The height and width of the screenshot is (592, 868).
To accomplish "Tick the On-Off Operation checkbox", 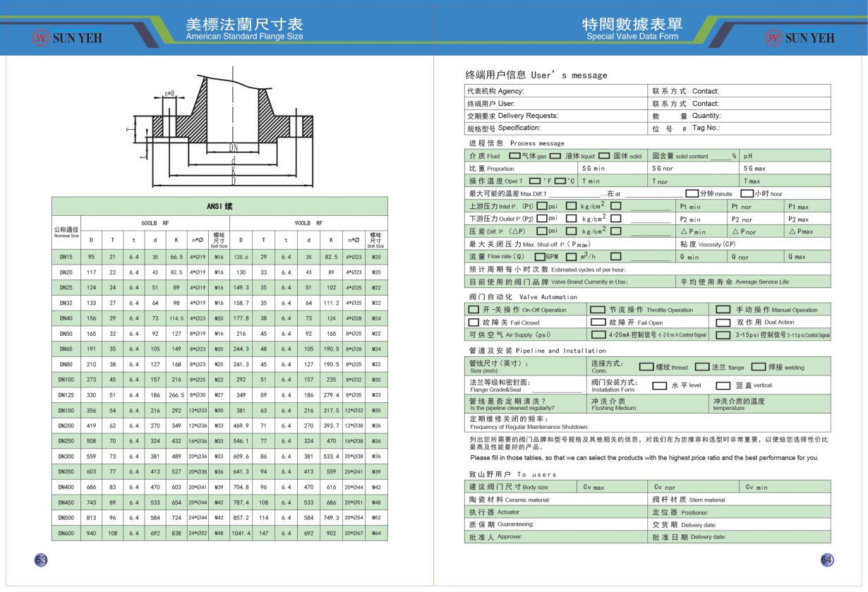I will (474, 310).
